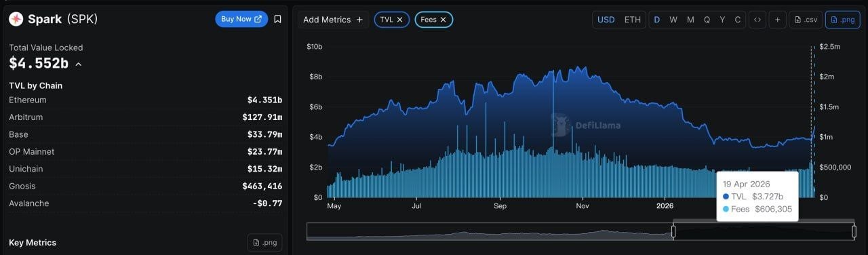This screenshot has height=255, width=868.
Task: Select Monthly interval M
Action: (690, 20)
